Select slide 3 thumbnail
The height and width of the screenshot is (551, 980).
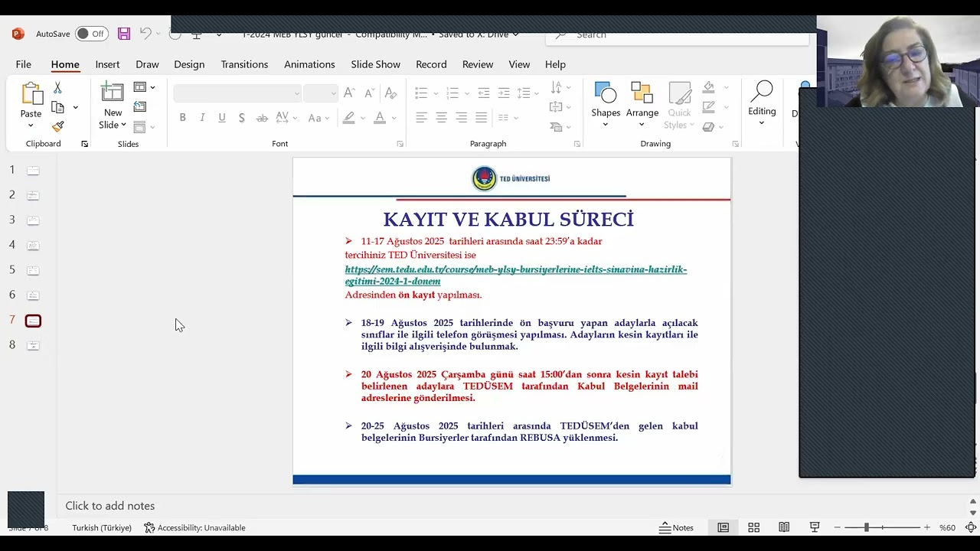[33, 220]
